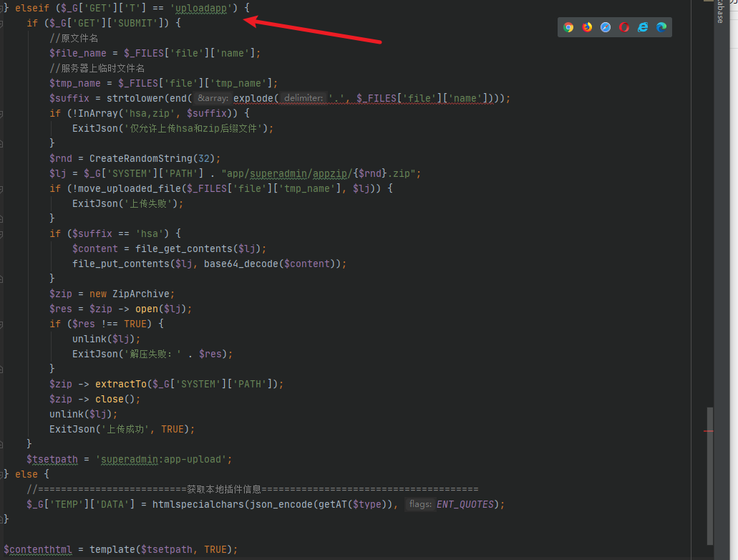This screenshot has width=738, height=560.
Task: Open the Database tool window tab
Action: point(720,11)
